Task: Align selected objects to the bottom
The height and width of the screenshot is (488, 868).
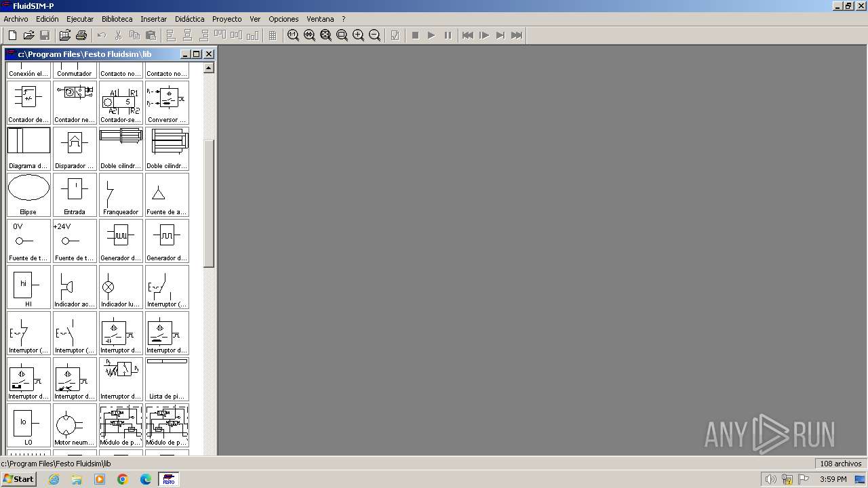Action: coord(252,35)
